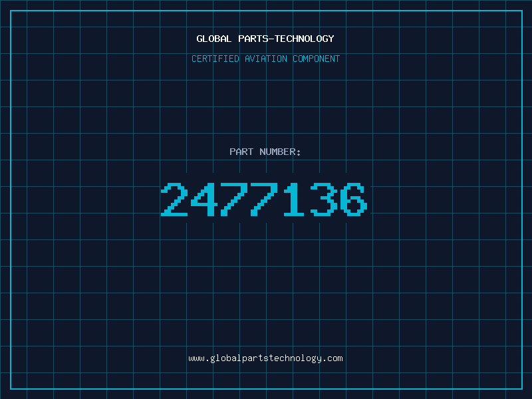The width and height of the screenshot is (532, 399).
Task: Select the CERTIFIED AVIATION COMPONENT subtitle
Action: (265, 59)
